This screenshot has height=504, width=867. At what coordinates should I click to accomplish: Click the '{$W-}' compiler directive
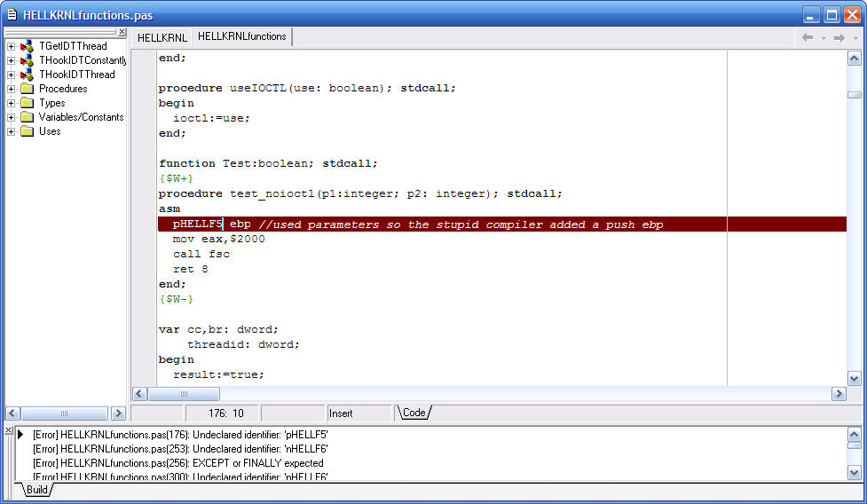[x=177, y=299]
